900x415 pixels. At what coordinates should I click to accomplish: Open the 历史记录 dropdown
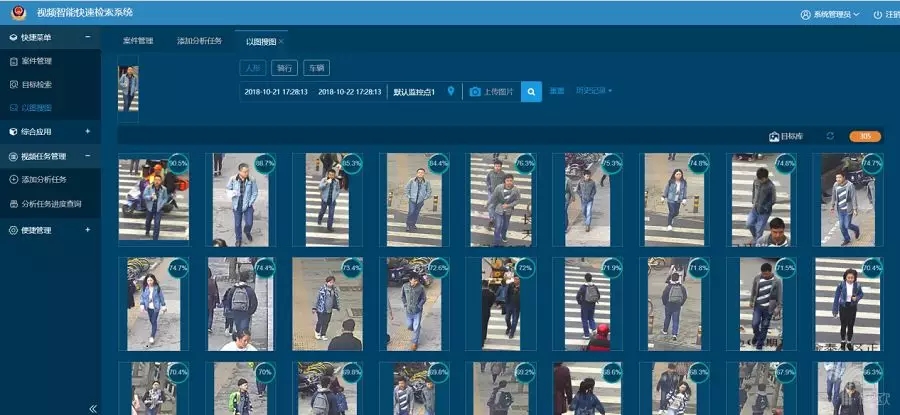pos(594,91)
